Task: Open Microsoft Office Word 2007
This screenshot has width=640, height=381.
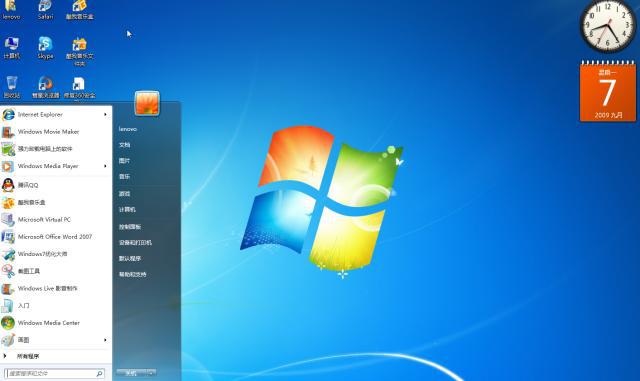Action: (56, 237)
